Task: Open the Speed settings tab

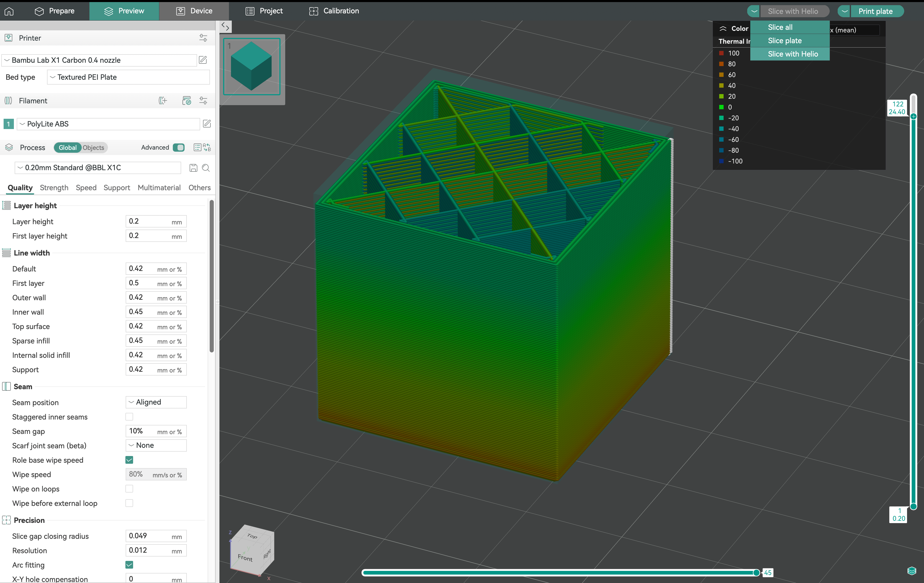Action: tap(86, 188)
